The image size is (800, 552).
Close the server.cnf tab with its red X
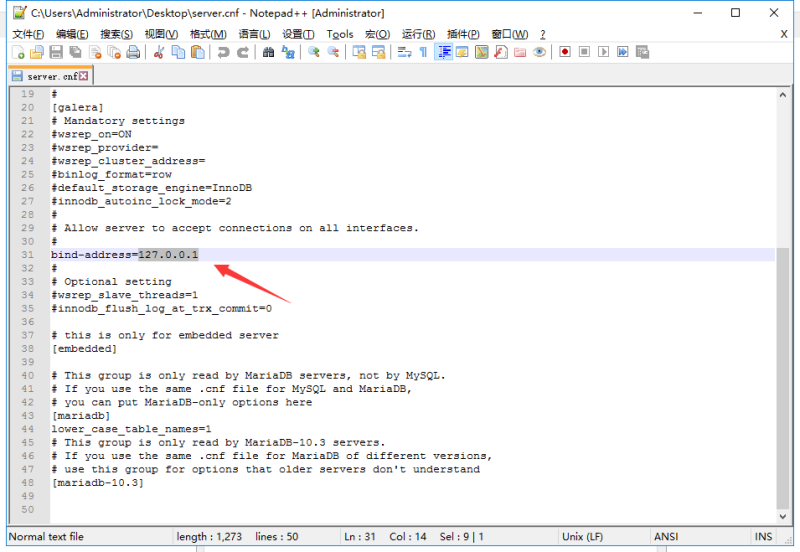83,76
